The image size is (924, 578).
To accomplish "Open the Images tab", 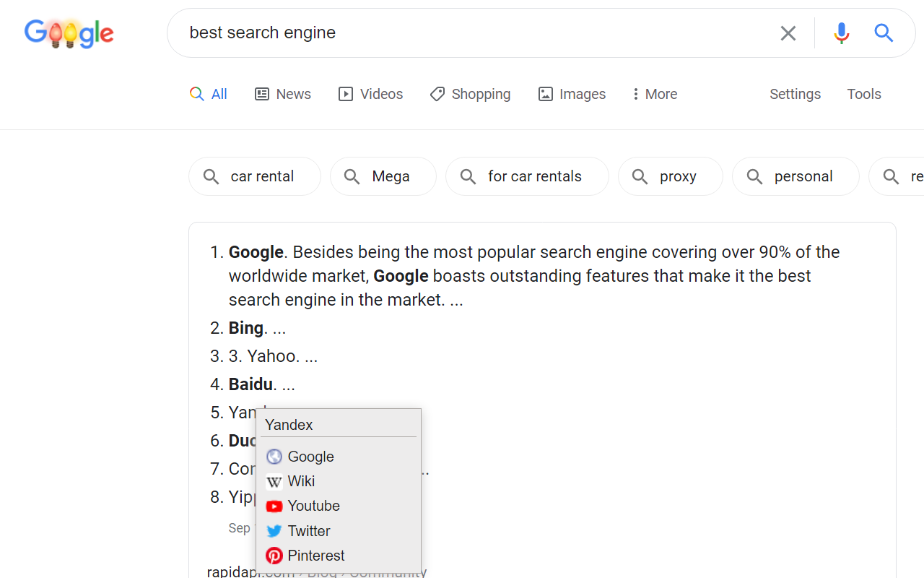I will click(x=572, y=94).
